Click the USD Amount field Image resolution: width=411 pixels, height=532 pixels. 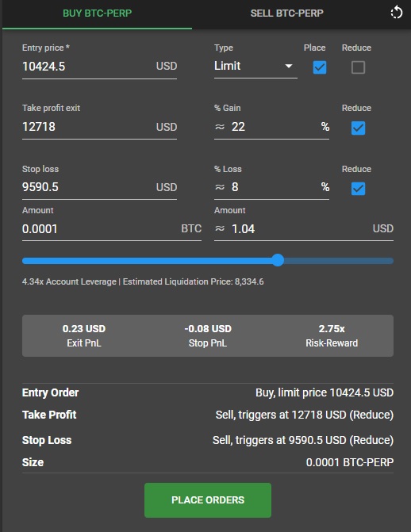(304, 228)
